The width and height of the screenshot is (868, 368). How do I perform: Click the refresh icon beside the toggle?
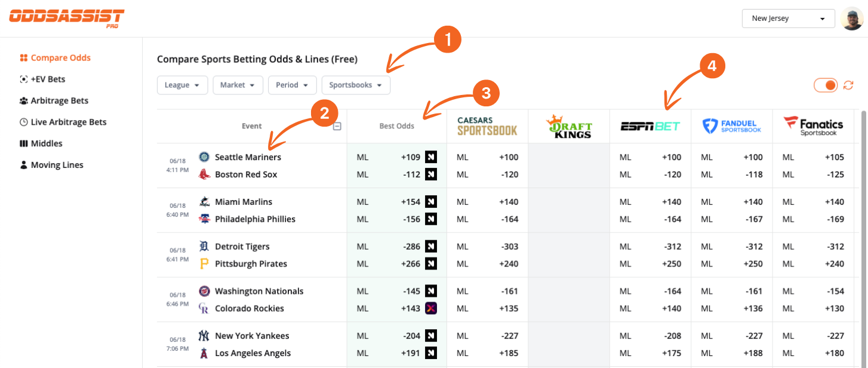pyautogui.click(x=848, y=85)
